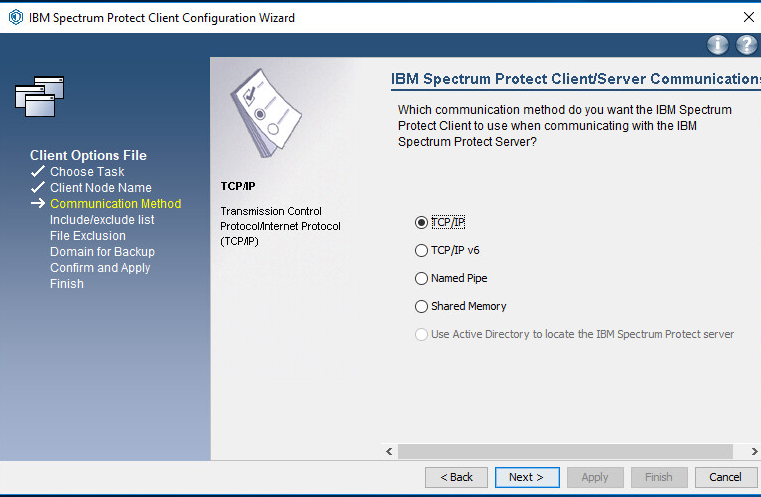Choose the TCP/IP v6 communication option

[421, 250]
